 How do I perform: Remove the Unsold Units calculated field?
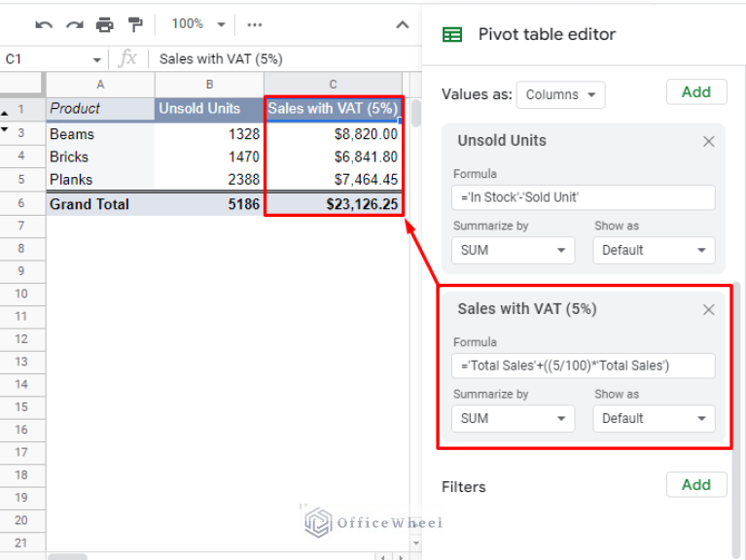click(708, 141)
